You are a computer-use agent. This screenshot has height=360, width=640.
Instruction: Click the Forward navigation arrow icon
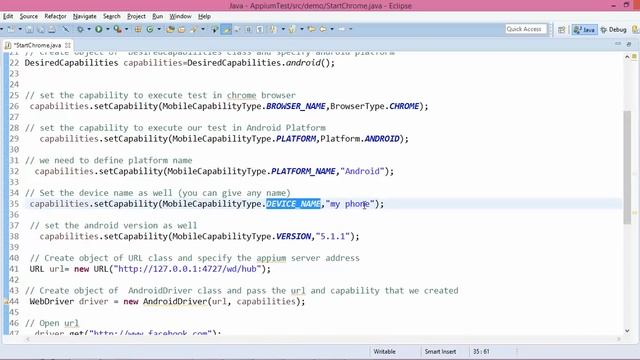342,29
